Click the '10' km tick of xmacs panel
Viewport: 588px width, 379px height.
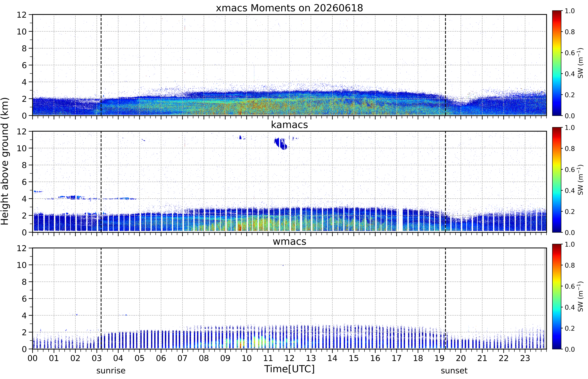click(x=22, y=32)
